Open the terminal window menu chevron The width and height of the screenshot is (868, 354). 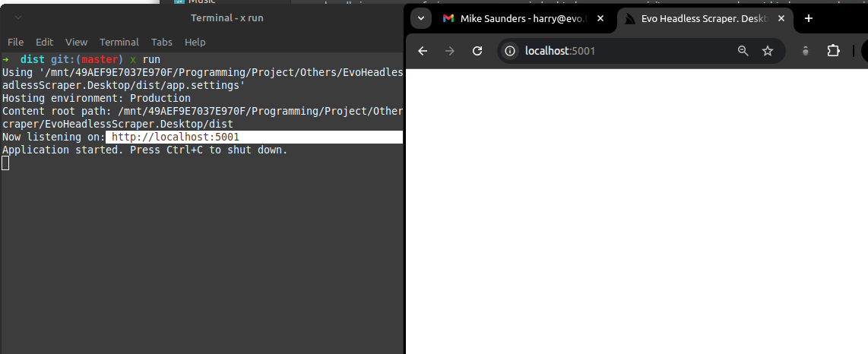tap(18, 17)
